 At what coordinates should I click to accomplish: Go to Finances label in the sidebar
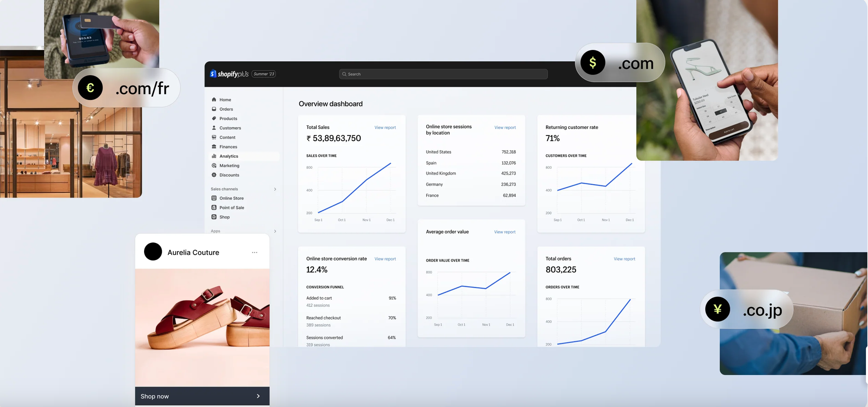228,147
